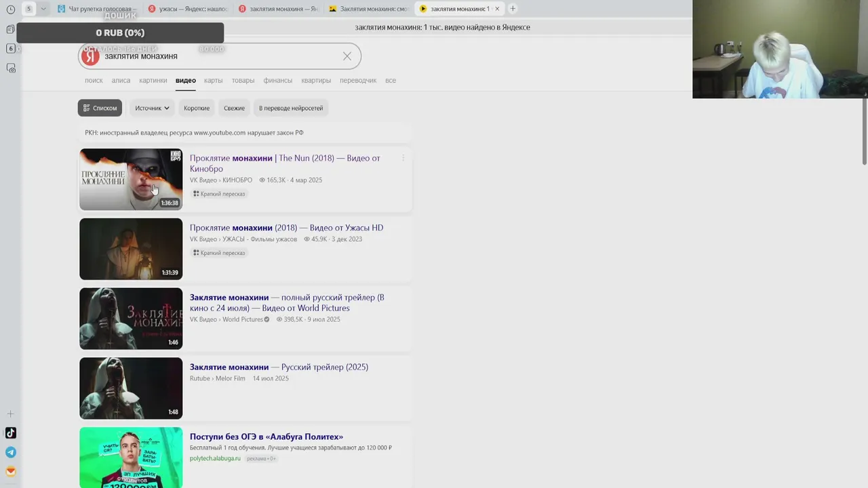Go to the алиса section
The image size is (868, 488).
[x=121, y=80]
